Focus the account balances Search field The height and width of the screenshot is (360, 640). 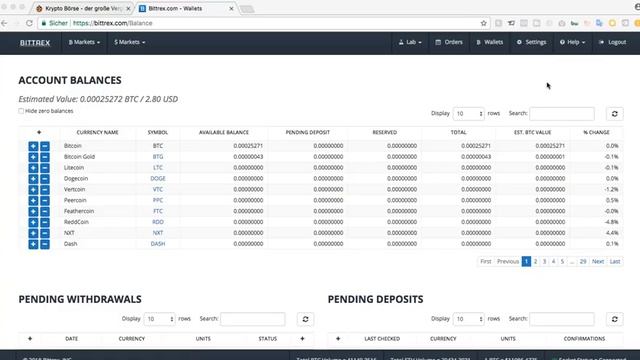pyautogui.click(x=562, y=114)
